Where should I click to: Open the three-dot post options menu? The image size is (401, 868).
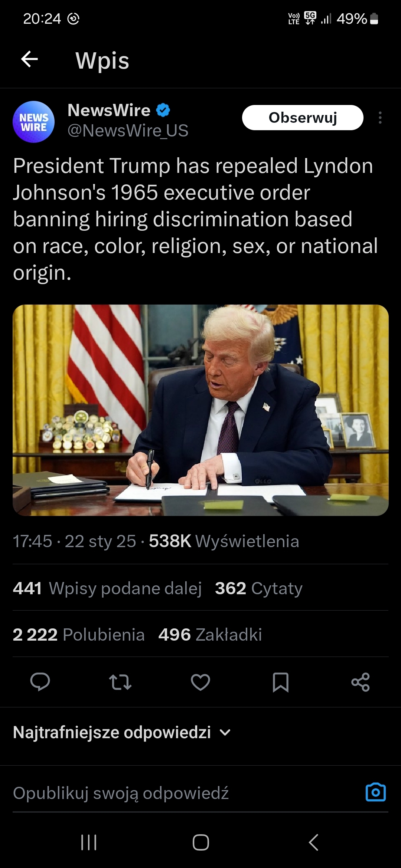coord(380,118)
